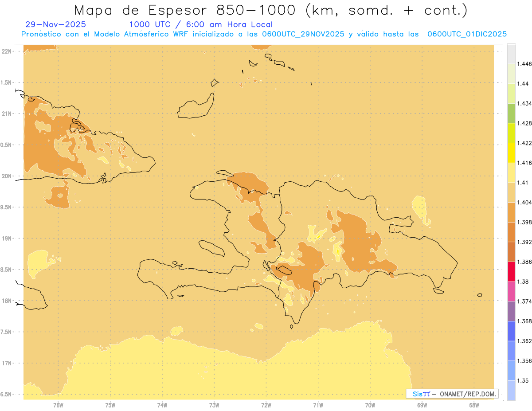Image resolution: width=532 pixels, height=411 pixels.
Task: Click the '74W' longitude label
Action: (162, 405)
